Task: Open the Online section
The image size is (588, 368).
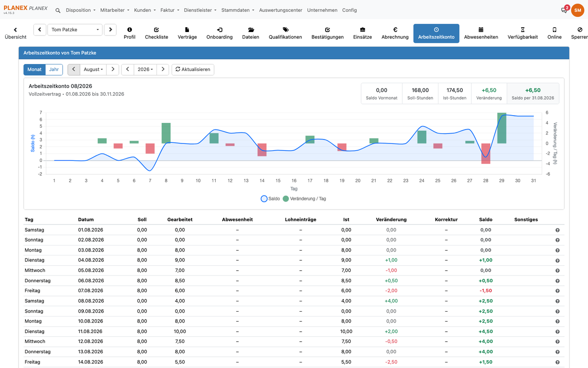Action: 555,33
